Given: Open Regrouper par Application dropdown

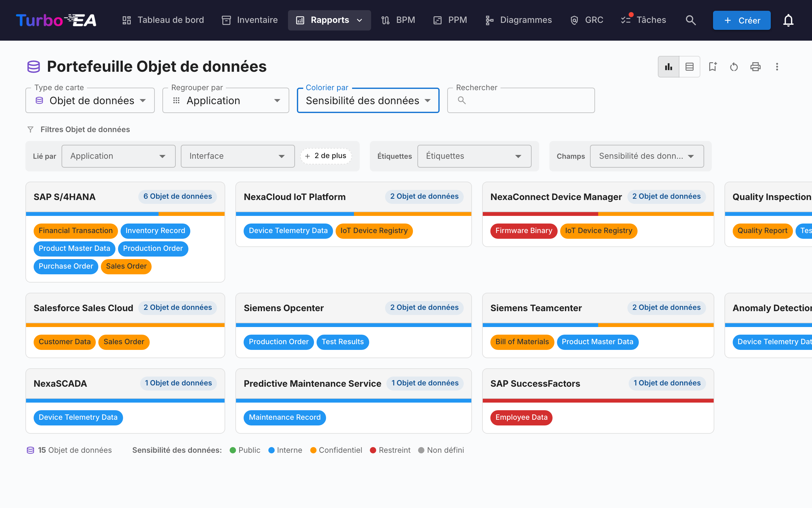Looking at the screenshot, I should click(226, 100).
